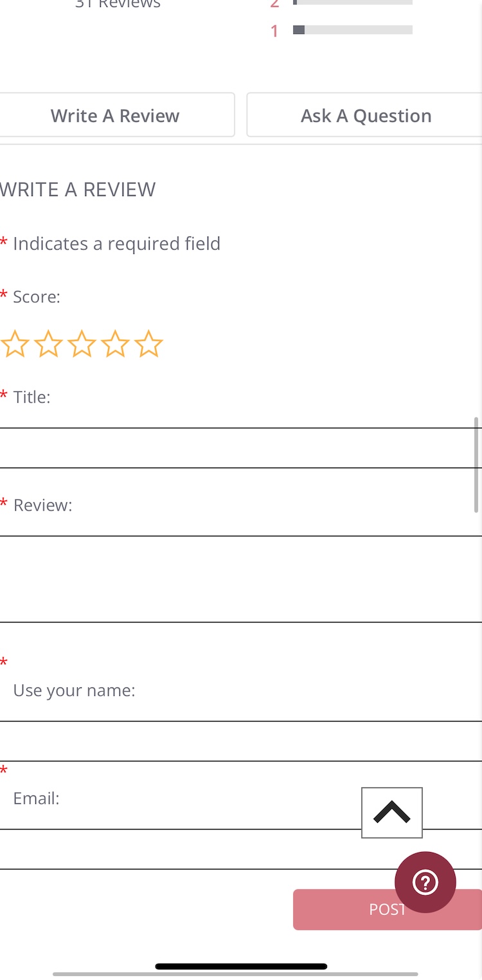Click the 2-star rating distribution bar
Viewport: 482px width, 980px height.
(352, 3)
